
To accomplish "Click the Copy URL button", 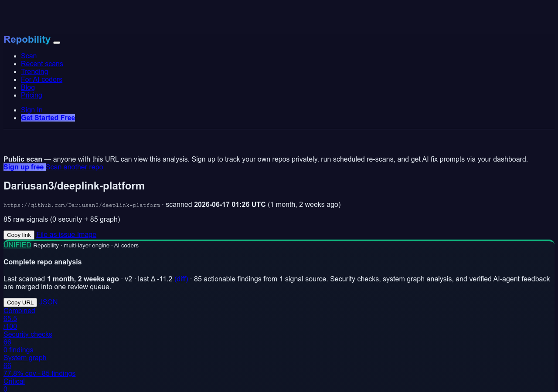I will pos(20,302).
